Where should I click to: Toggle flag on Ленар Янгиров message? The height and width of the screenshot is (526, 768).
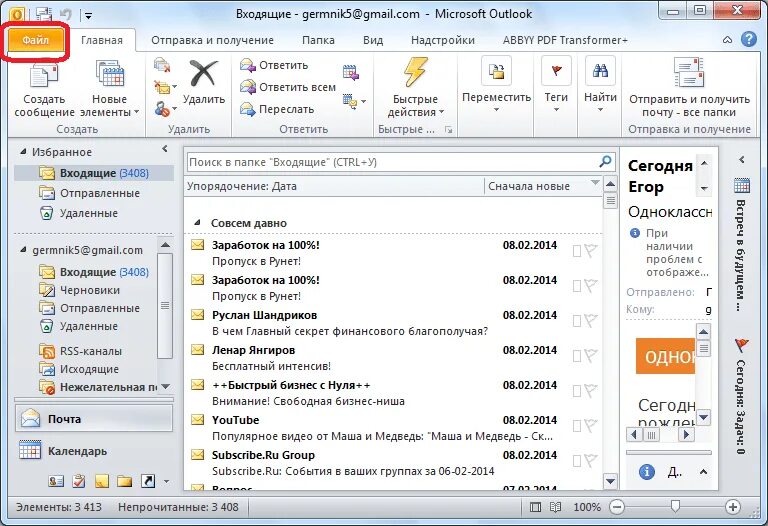coord(591,356)
